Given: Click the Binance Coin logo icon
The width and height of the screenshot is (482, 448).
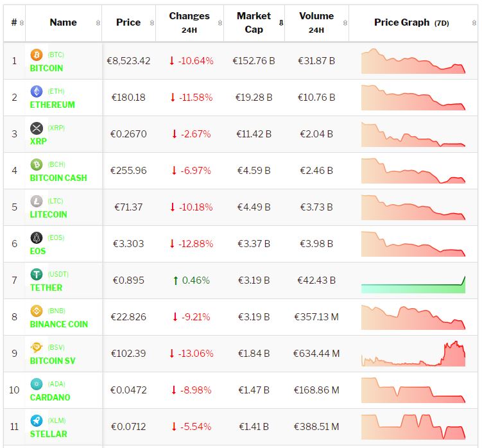Looking at the screenshot, I should [x=37, y=312].
